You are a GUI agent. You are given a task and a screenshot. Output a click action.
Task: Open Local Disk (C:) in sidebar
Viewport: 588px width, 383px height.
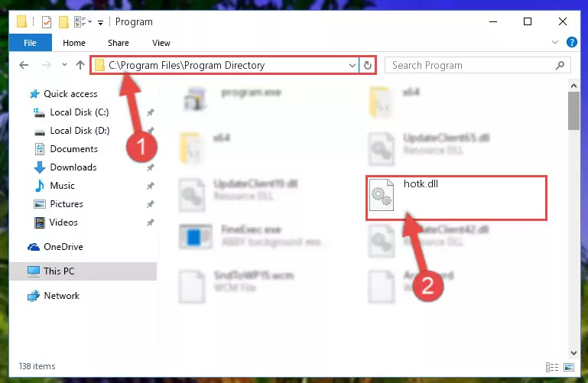[x=79, y=112]
